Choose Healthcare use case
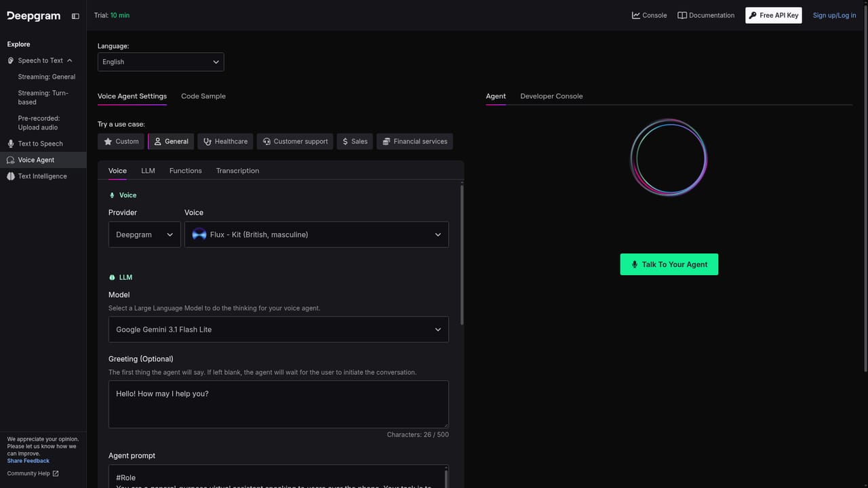The height and width of the screenshot is (488, 868). coord(226,142)
